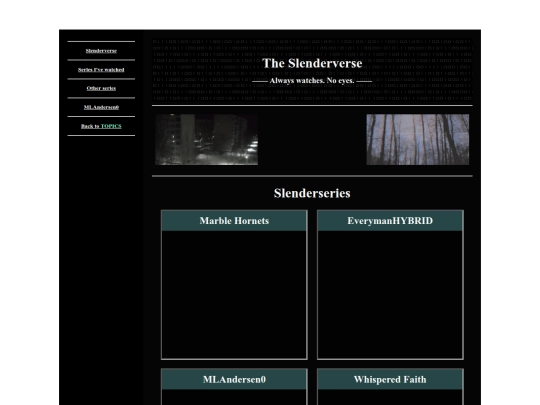The width and height of the screenshot is (540, 405).
Task: Click the Back to TOPICS link
Action: (x=101, y=126)
